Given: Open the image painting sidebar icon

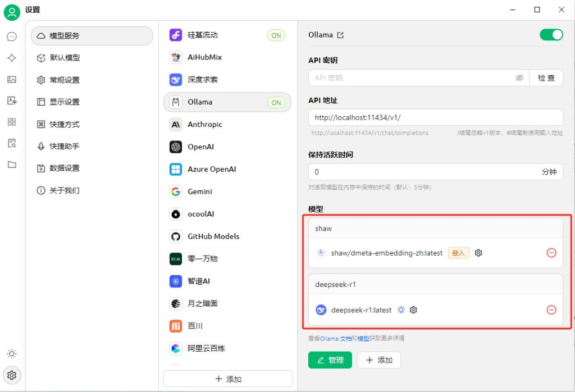Looking at the screenshot, I should 12,80.
